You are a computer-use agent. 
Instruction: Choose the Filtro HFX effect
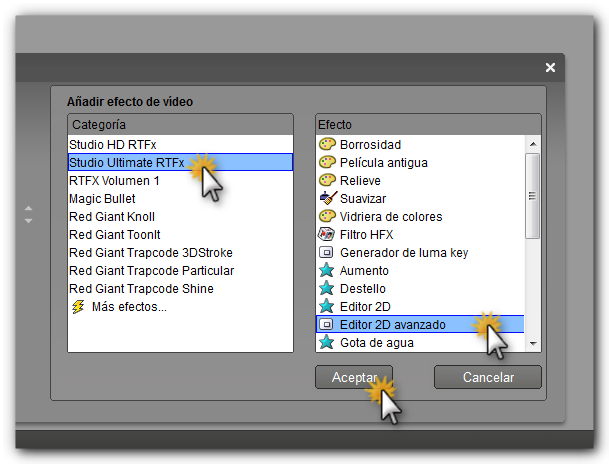coord(420,235)
